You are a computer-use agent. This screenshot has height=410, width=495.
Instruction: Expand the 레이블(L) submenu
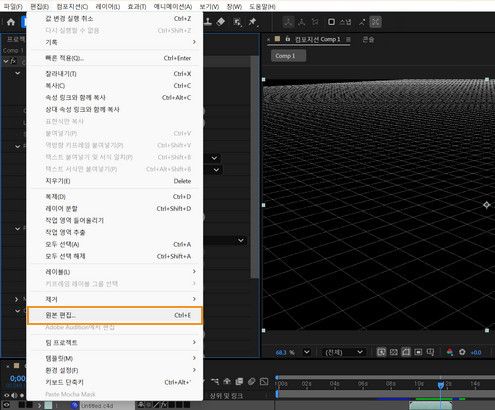pos(115,272)
